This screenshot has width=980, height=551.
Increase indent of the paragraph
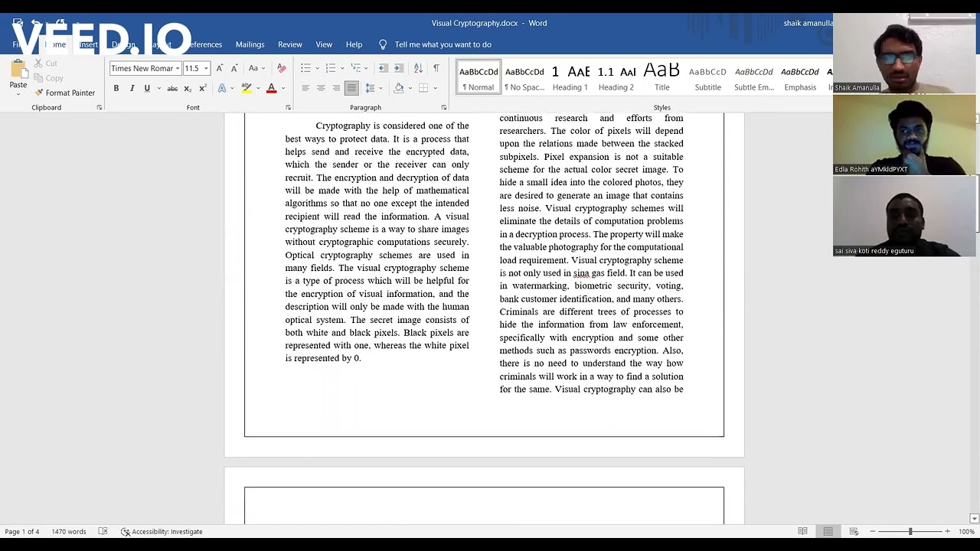399,68
